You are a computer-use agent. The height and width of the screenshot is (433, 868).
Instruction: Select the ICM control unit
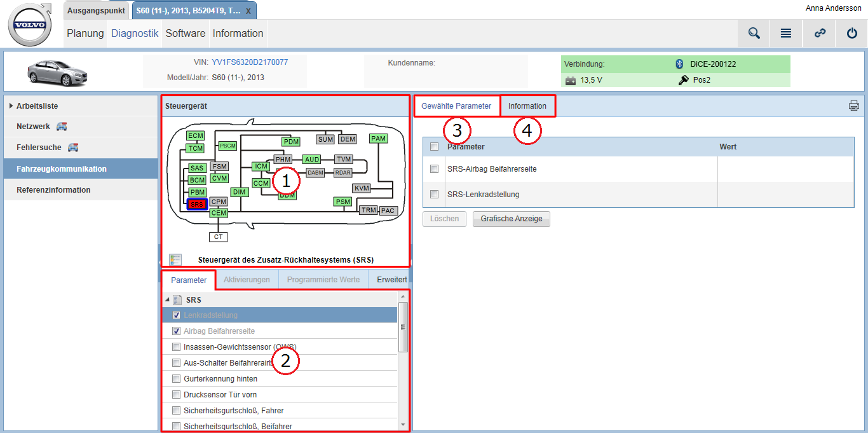tap(261, 167)
